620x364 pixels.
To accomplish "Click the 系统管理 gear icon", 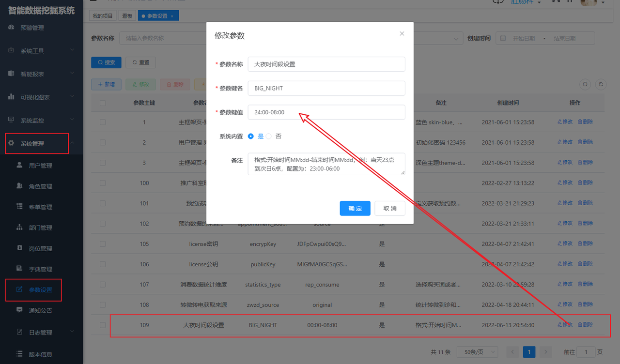I will [11, 143].
